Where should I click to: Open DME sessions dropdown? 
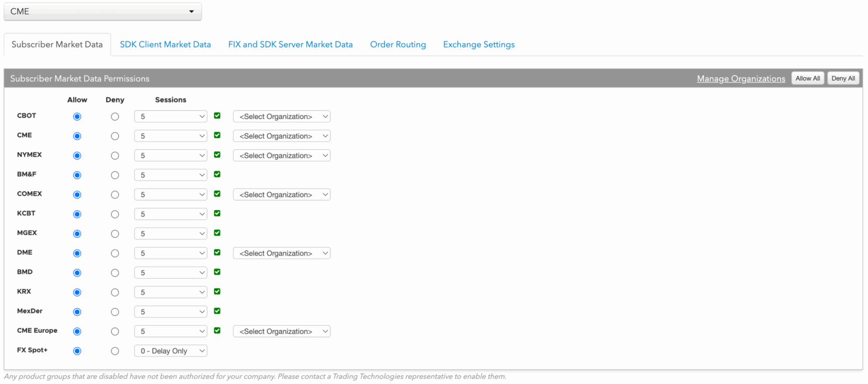pyautogui.click(x=171, y=253)
